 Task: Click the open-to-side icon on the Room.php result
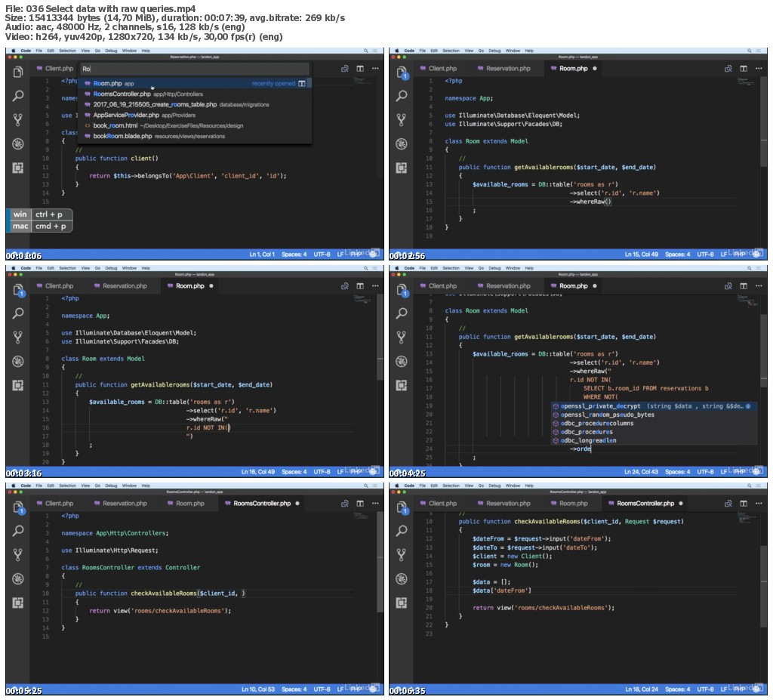pos(302,83)
